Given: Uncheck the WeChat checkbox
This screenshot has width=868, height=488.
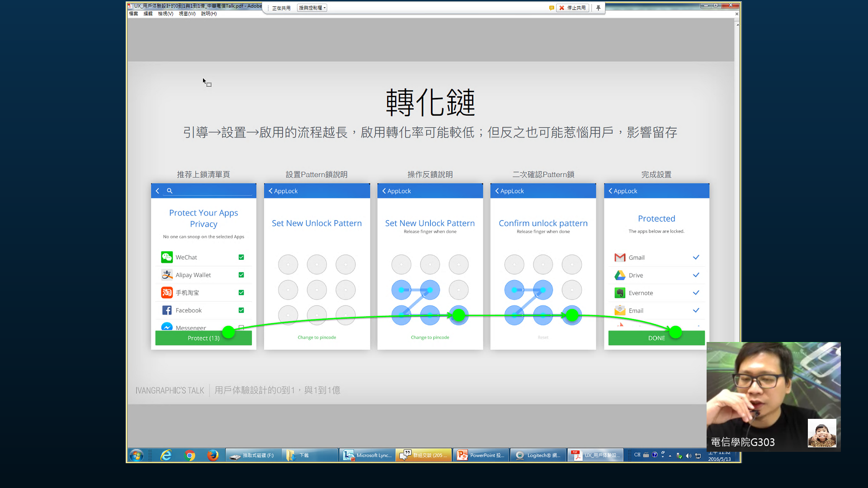Looking at the screenshot, I should click(241, 257).
